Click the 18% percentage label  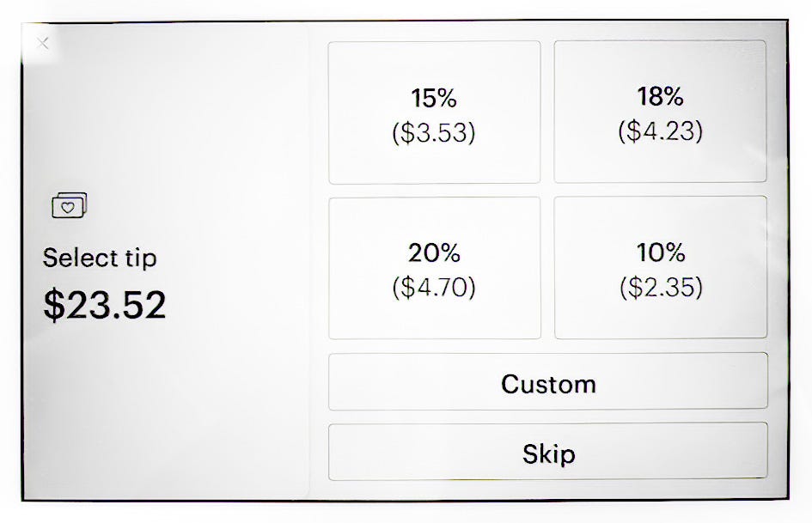pos(660,96)
